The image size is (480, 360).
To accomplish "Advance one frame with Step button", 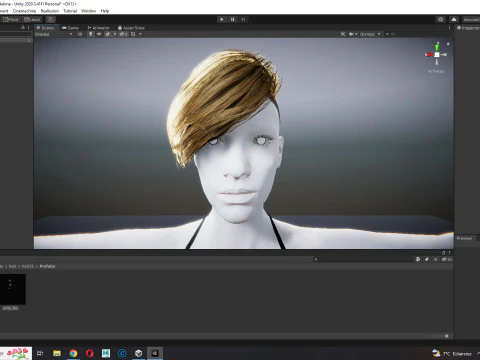I will [243, 19].
